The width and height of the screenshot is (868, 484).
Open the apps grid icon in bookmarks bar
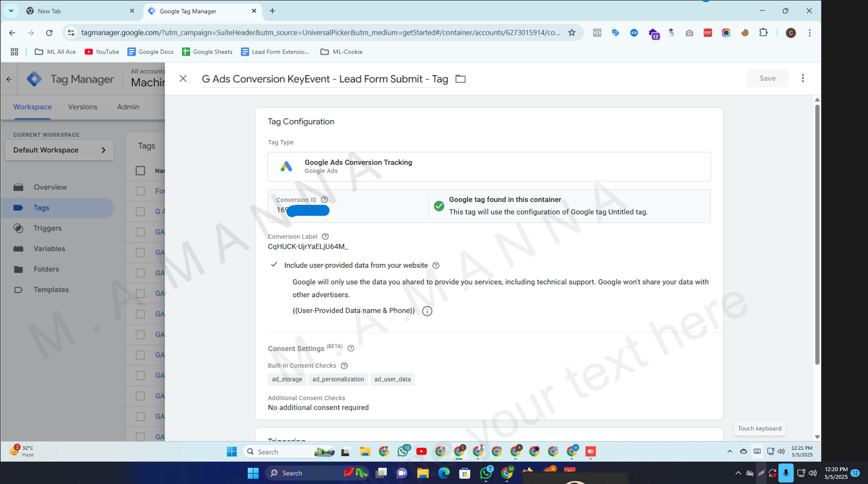coord(15,52)
